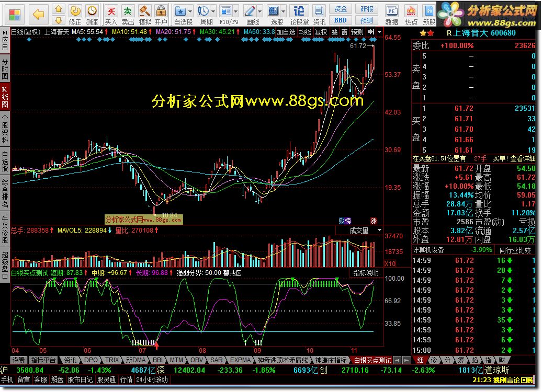Expand the 画线 drawing dropdown arrow

point(259,11)
